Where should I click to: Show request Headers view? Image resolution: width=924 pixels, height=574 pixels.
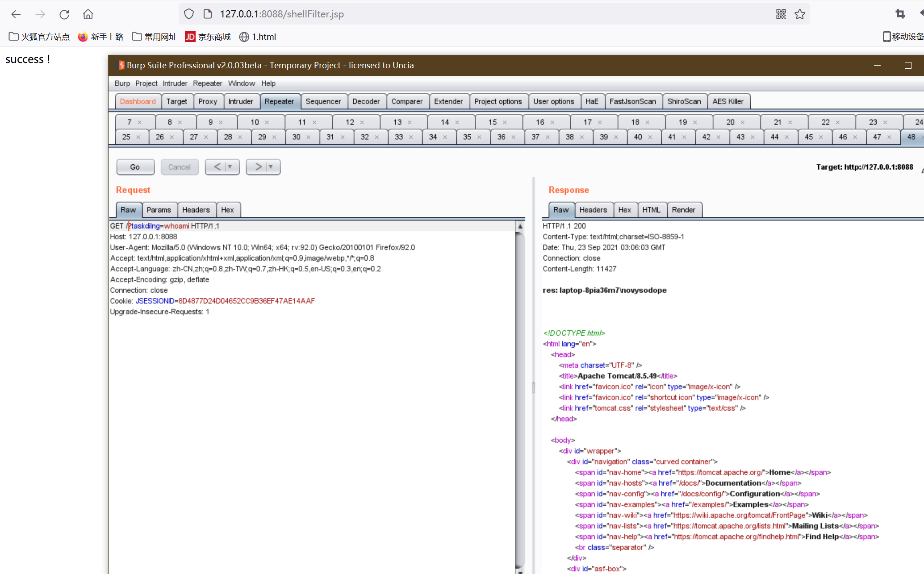[x=196, y=210]
